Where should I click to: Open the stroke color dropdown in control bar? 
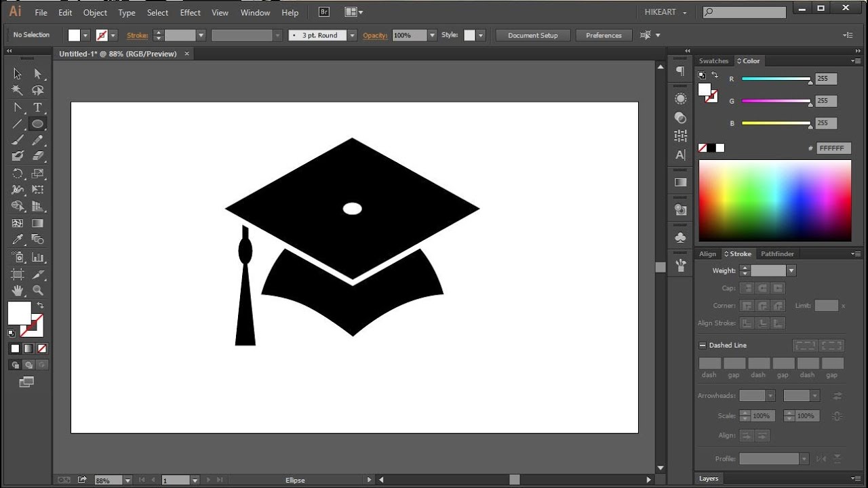click(113, 35)
